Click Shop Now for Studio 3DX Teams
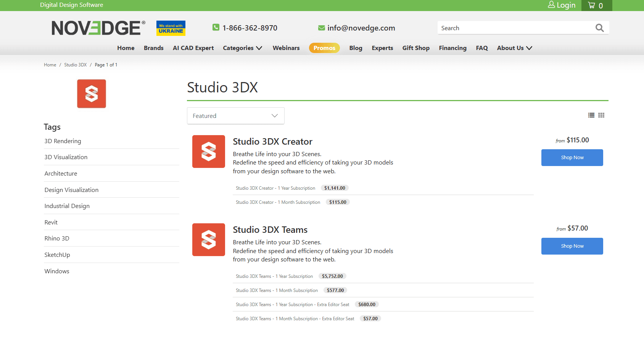This screenshot has height=350, width=644. click(572, 246)
